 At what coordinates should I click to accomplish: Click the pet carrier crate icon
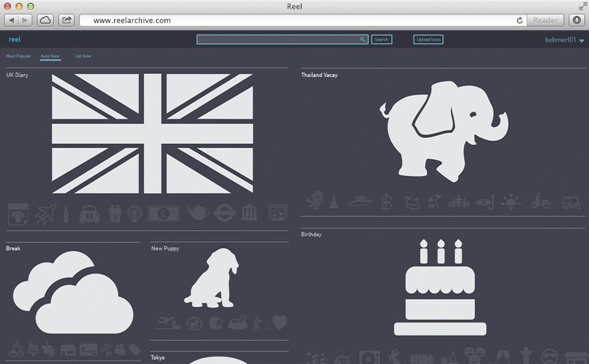[x=194, y=324]
